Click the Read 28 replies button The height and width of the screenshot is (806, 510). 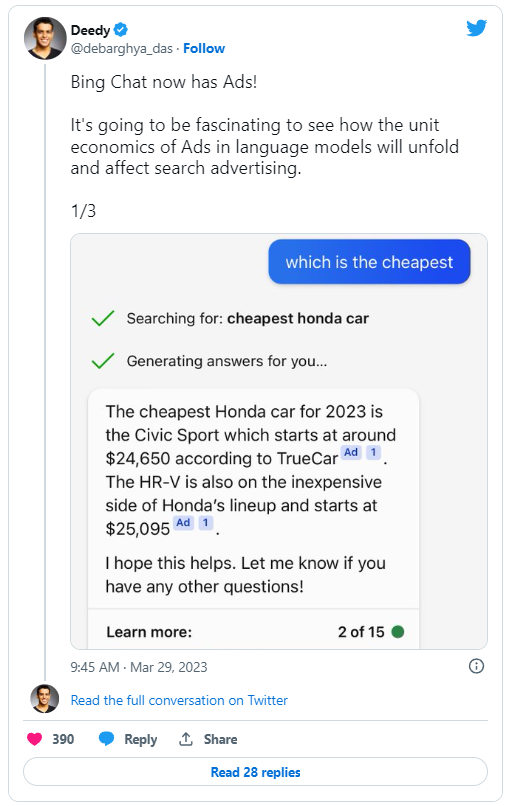[256, 772]
